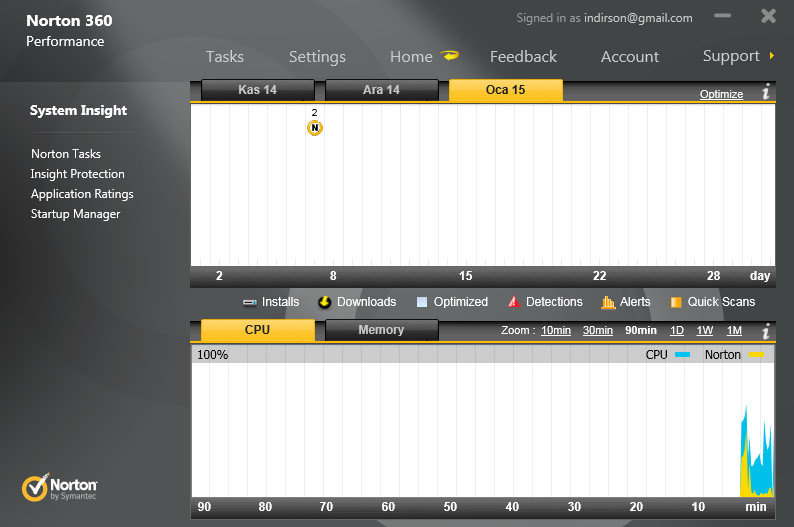
Task: Close the Norton 360 window
Action: 768,16
